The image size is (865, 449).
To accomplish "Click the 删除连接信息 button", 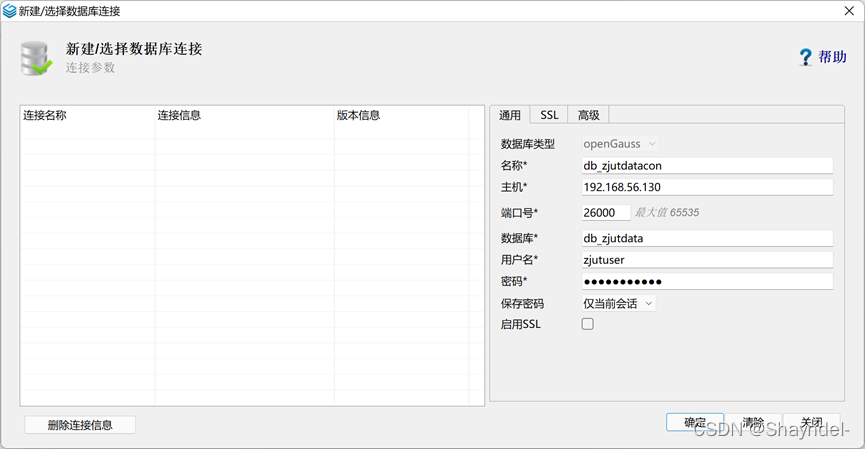I will point(80,425).
